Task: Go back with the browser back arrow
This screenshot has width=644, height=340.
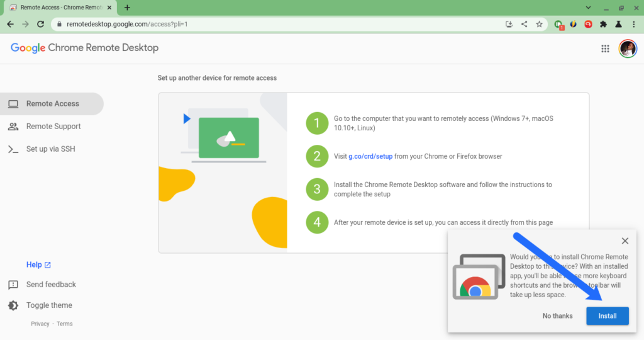Action: coord(10,25)
